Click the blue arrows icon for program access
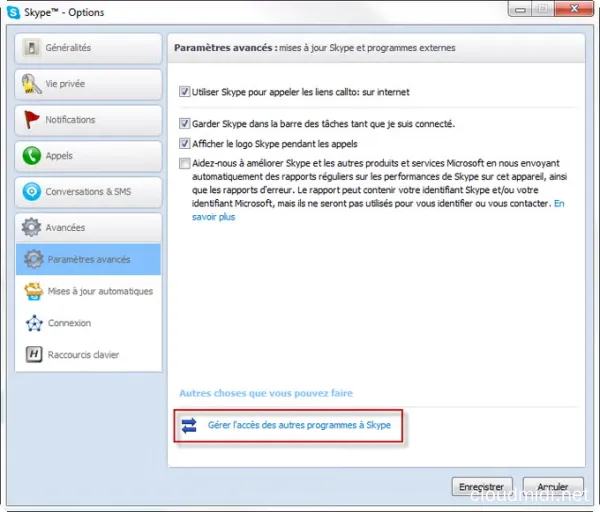This screenshot has height=512, width=600. [189, 426]
